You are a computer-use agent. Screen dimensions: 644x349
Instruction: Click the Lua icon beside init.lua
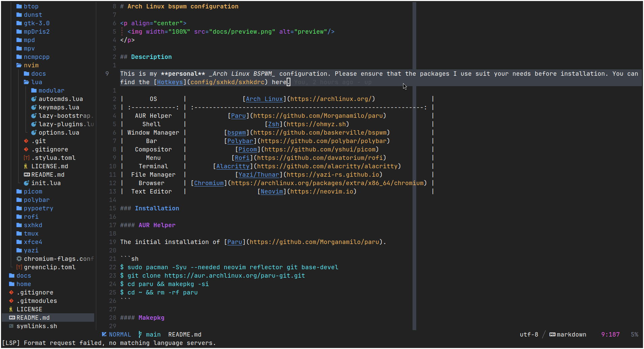[27, 183]
